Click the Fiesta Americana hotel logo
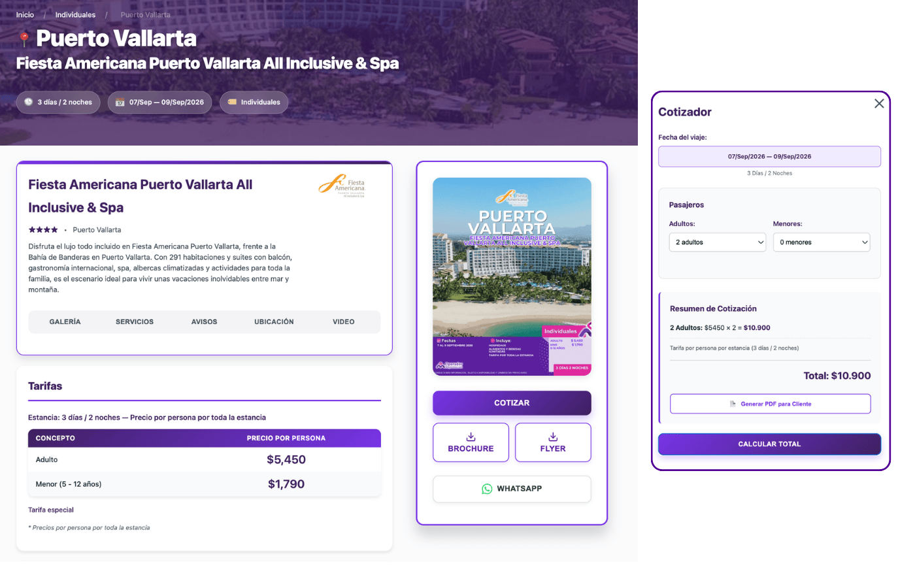Screen dimensions: 915x588 [342, 185]
